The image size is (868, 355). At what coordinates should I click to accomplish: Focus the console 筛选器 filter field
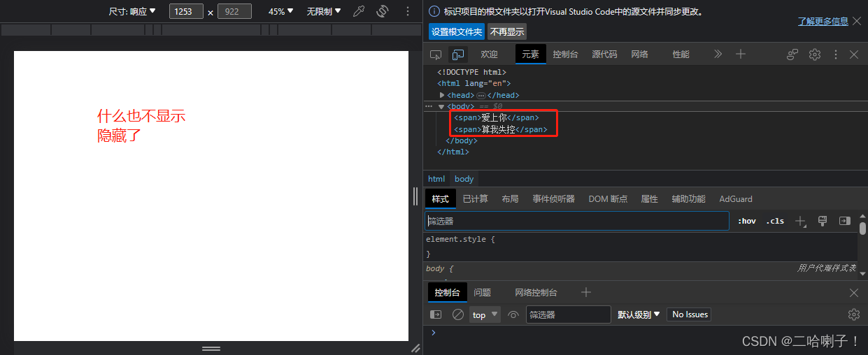tap(568, 314)
